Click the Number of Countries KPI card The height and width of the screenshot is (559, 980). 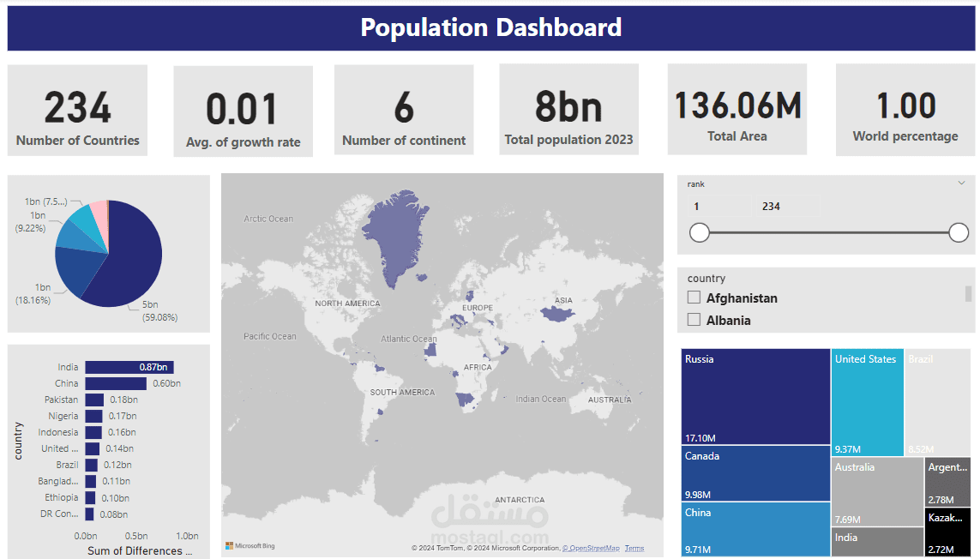[77, 110]
